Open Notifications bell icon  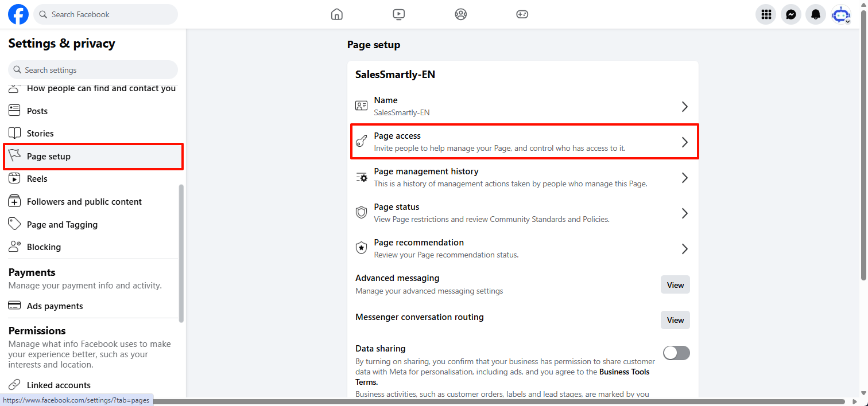pos(816,14)
